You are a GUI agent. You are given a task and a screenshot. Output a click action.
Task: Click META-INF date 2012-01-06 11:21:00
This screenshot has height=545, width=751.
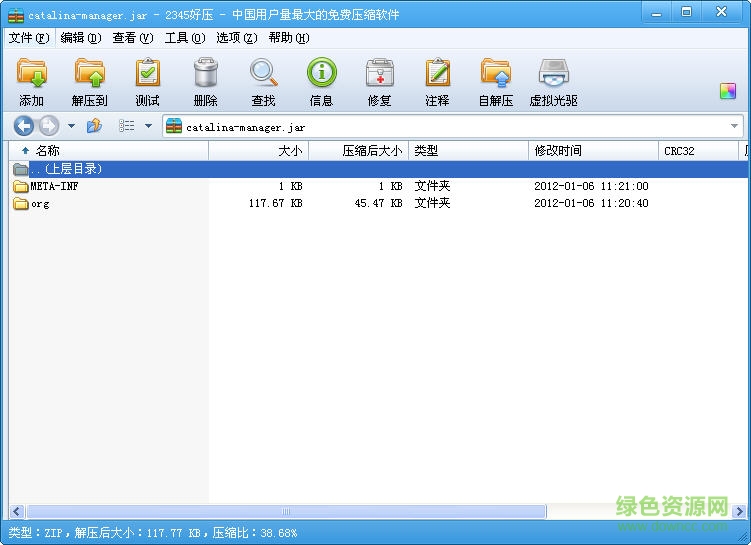click(x=591, y=186)
